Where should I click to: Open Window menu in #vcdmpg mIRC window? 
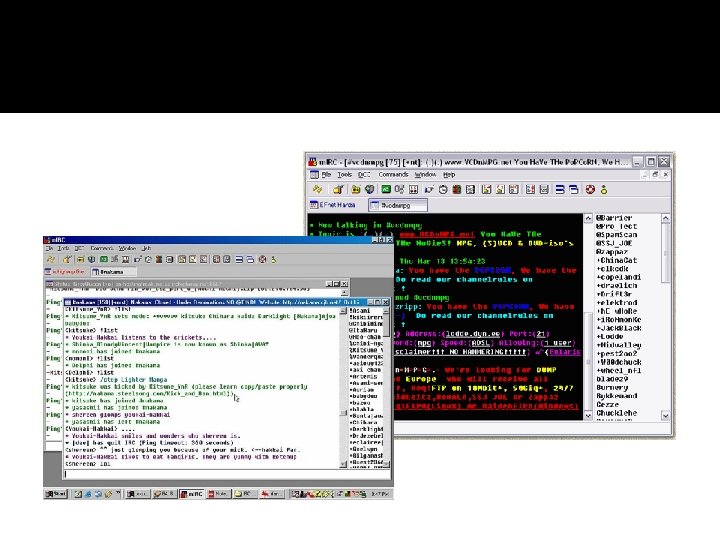[426, 174]
